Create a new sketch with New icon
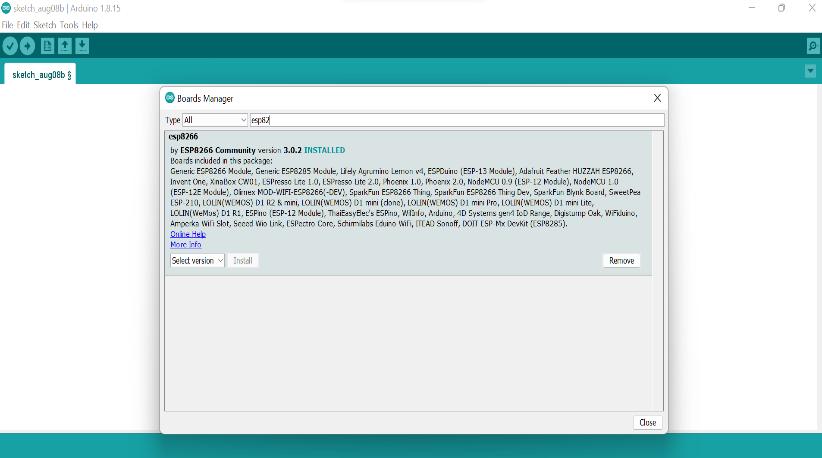Screen dimensions: 822x458 coord(47,46)
